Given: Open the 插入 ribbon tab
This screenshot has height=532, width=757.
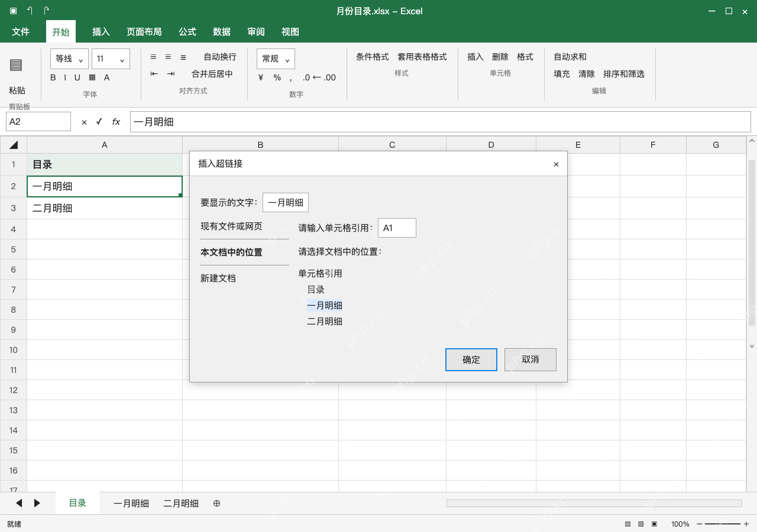Looking at the screenshot, I should pos(101,31).
